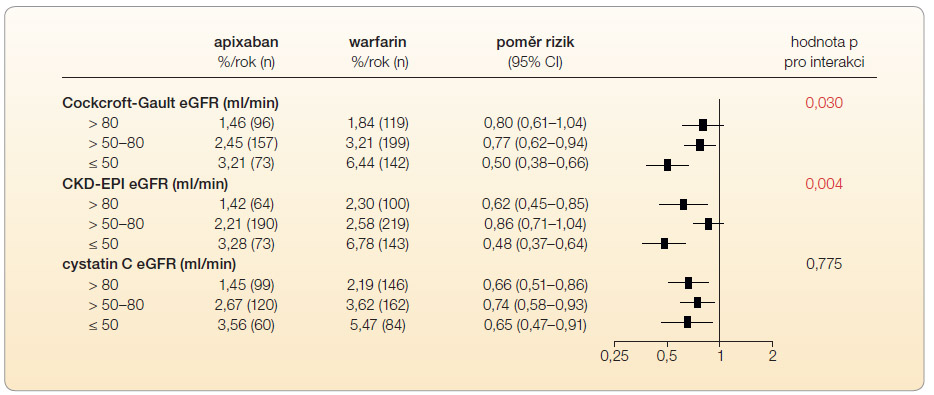Select the CKD-EPI eGFR section heading
Viewport: 934px width, 395px height.
coord(145,184)
